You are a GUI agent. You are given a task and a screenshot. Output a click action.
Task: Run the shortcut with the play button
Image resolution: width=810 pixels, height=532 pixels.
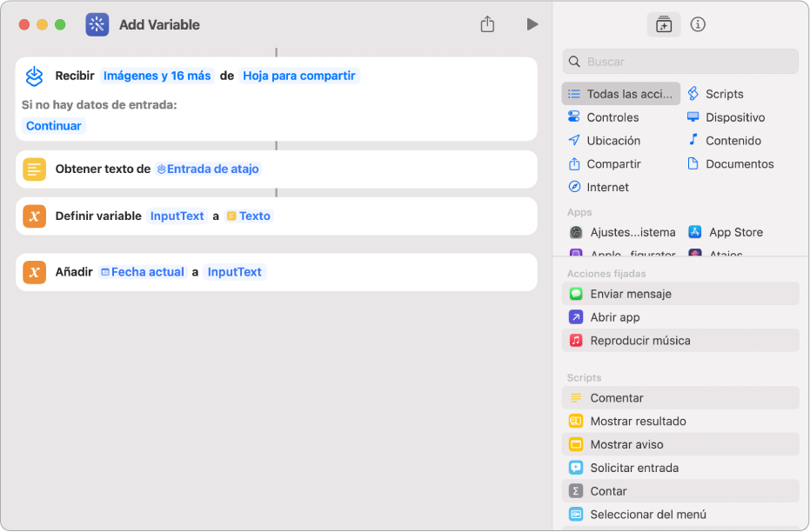[532, 24]
